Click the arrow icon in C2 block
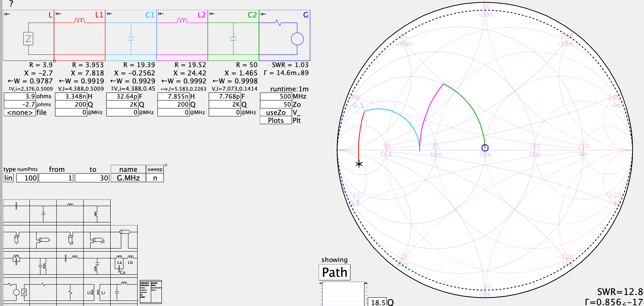Viewport: 644px width, 306px height. pos(212,14)
